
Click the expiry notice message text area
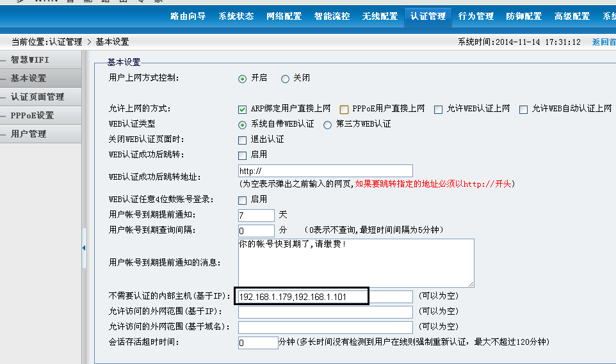point(355,263)
